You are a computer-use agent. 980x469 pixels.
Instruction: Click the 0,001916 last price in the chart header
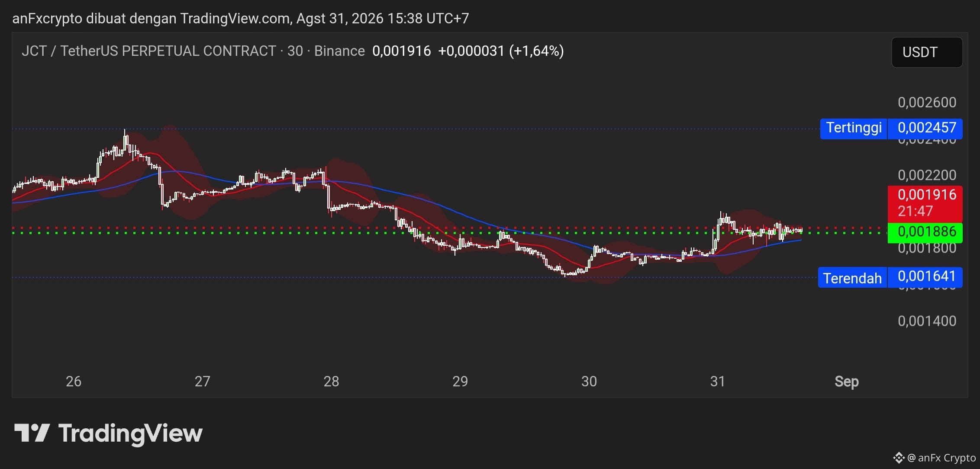click(402, 51)
